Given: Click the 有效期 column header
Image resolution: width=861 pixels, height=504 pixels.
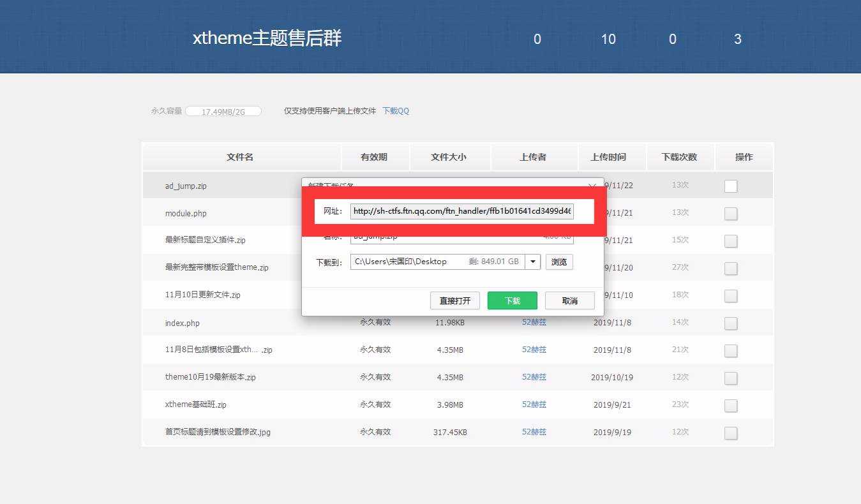Looking at the screenshot, I should (x=374, y=157).
